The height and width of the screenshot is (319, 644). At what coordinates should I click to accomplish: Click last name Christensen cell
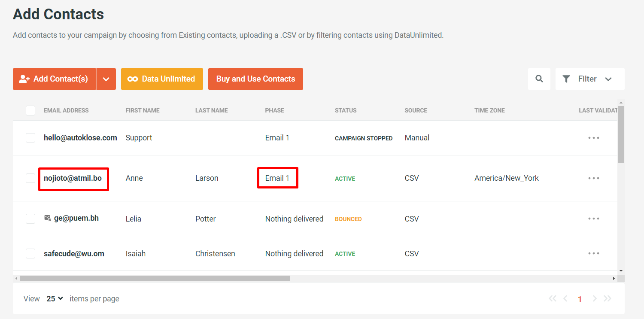(215, 253)
